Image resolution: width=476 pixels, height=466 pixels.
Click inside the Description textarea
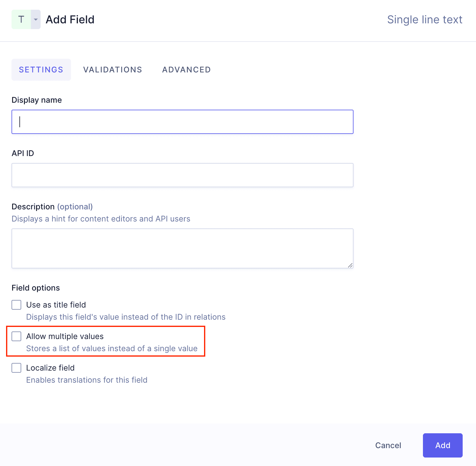182,248
